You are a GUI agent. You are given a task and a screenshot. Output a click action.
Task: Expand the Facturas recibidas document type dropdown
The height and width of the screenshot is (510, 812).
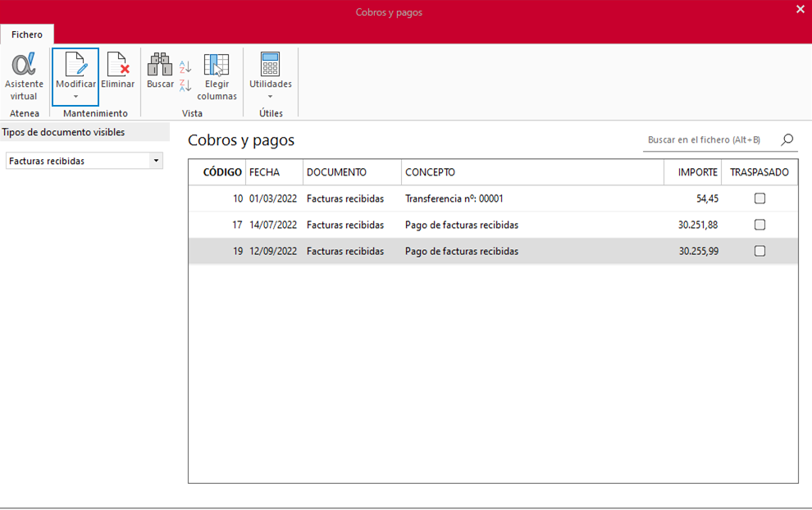(156, 161)
